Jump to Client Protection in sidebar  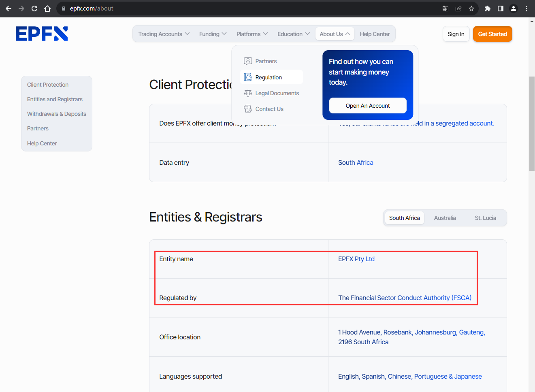coord(48,85)
